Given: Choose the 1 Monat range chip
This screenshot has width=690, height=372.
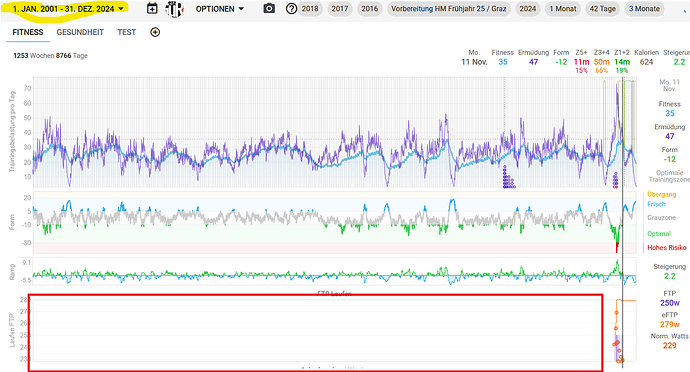Looking at the screenshot, I should (x=563, y=9).
